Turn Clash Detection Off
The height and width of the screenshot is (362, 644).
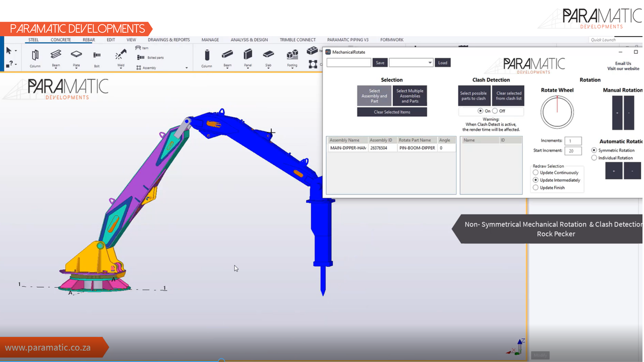[495, 111]
